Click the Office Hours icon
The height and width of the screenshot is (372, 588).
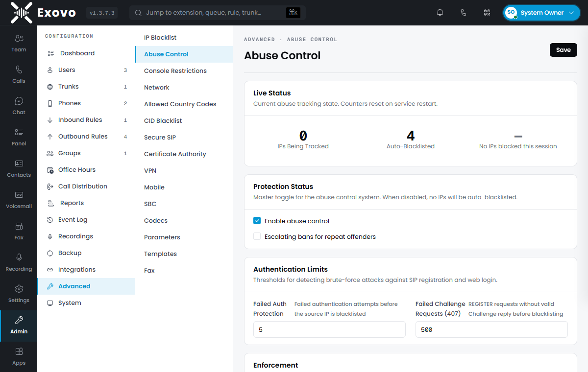click(50, 170)
